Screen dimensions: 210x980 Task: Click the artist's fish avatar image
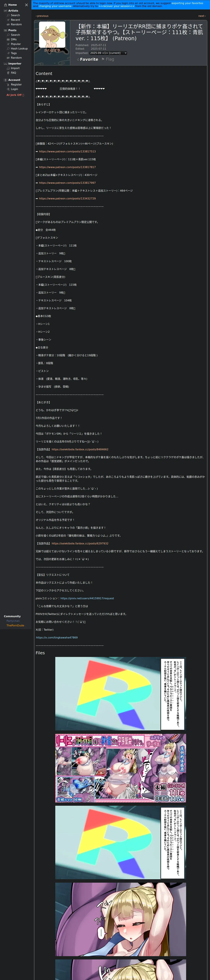[52, 35]
